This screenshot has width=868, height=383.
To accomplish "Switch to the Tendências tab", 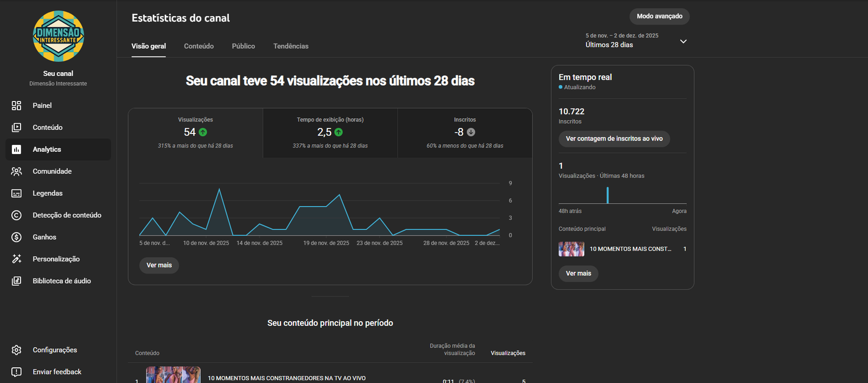I will point(291,46).
